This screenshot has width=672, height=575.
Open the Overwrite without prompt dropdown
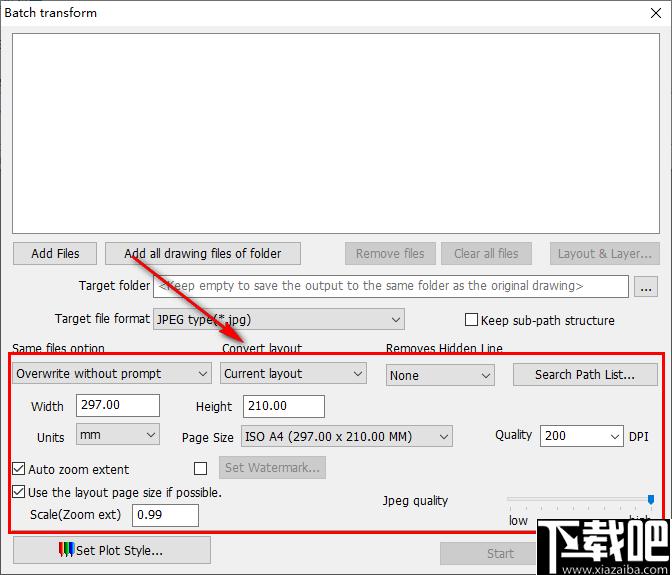tap(112, 374)
